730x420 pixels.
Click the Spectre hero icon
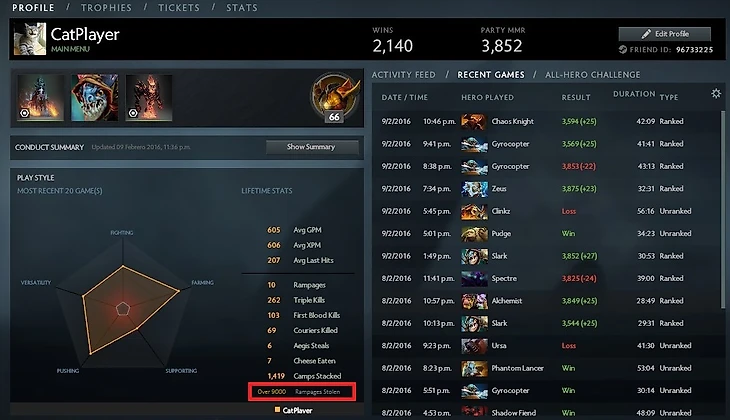tap(474, 278)
